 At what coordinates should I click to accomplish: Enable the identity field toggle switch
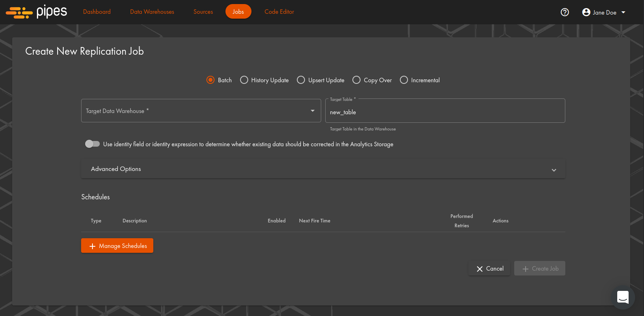pos(92,144)
